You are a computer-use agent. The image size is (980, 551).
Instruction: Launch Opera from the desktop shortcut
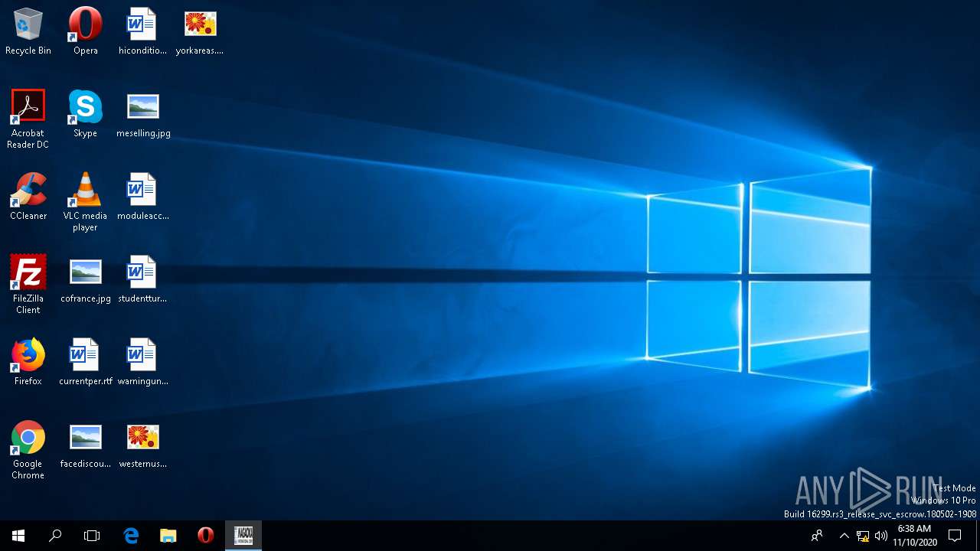point(85,31)
